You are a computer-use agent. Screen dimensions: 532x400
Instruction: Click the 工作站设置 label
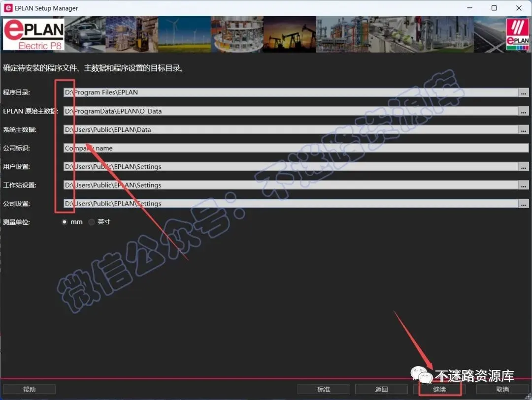tap(19, 185)
